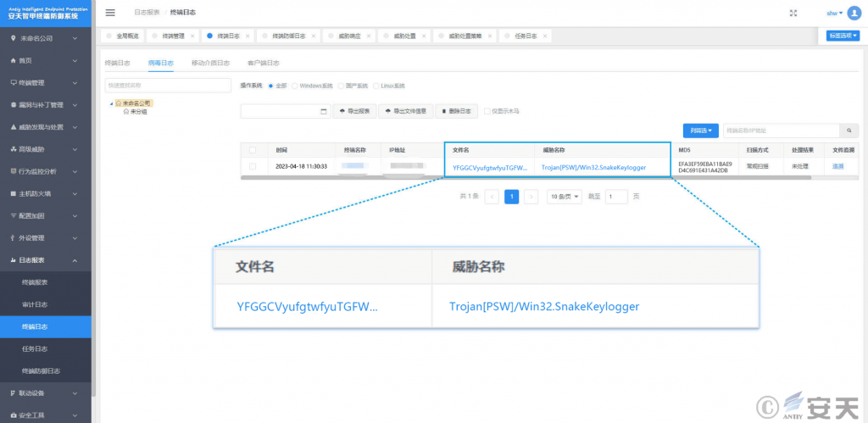868x423 pixels.
Task: Click the 导出报表 button
Action: [x=355, y=111]
